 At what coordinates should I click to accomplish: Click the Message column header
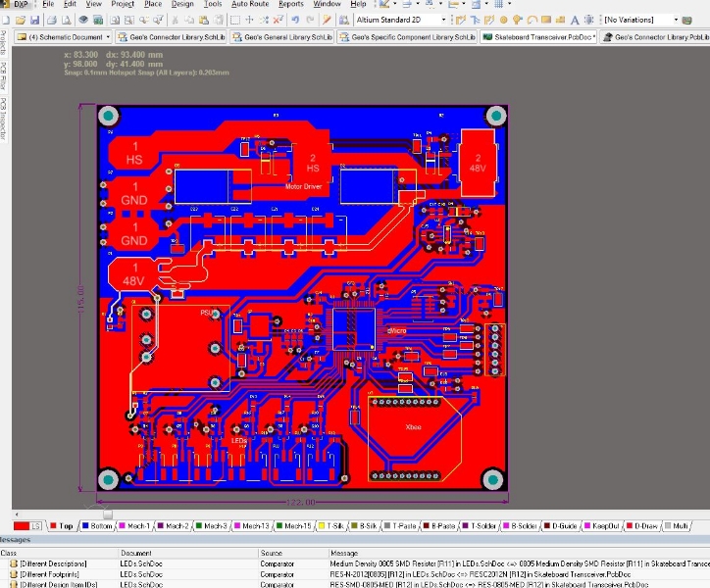pyautogui.click(x=344, y=553)
